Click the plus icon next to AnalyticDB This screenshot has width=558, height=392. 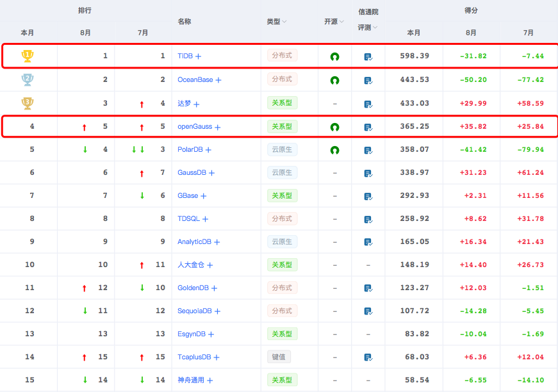tap(217, 242)
